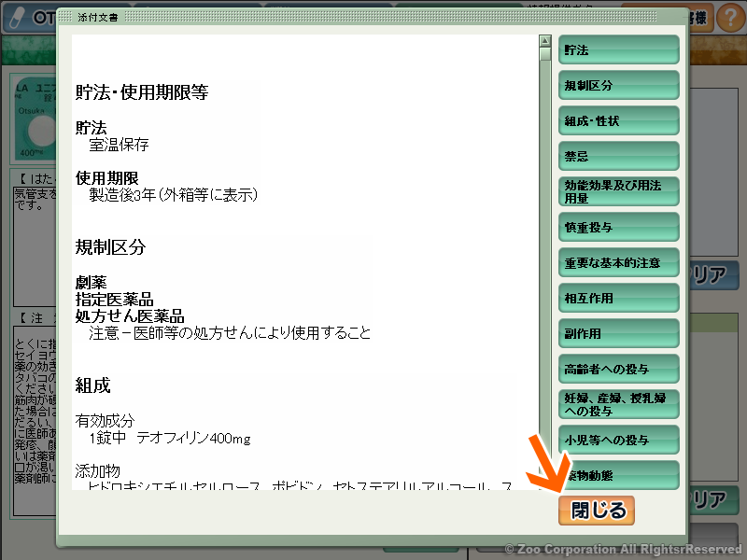
Task: Go to the 副作用 section
Action: click(618, 333)
